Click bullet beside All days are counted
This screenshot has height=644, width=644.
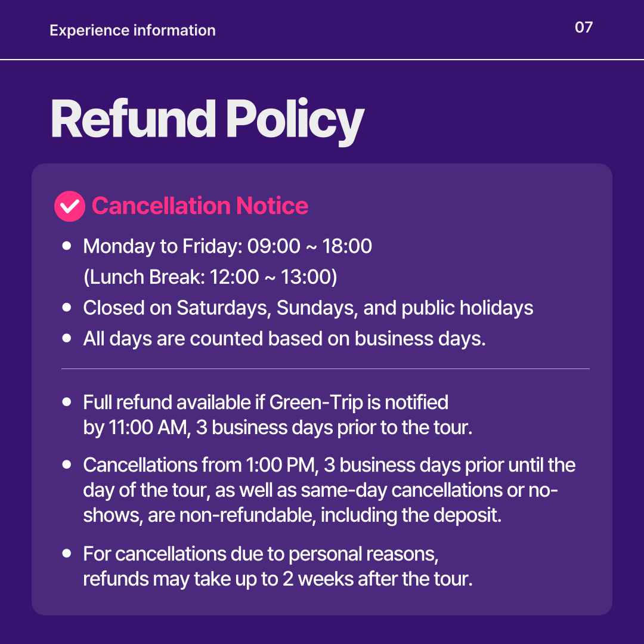pos(67,338)
